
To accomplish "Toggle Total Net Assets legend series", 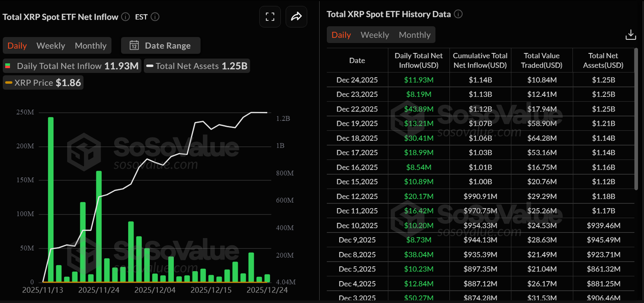I will coord(197,66).
